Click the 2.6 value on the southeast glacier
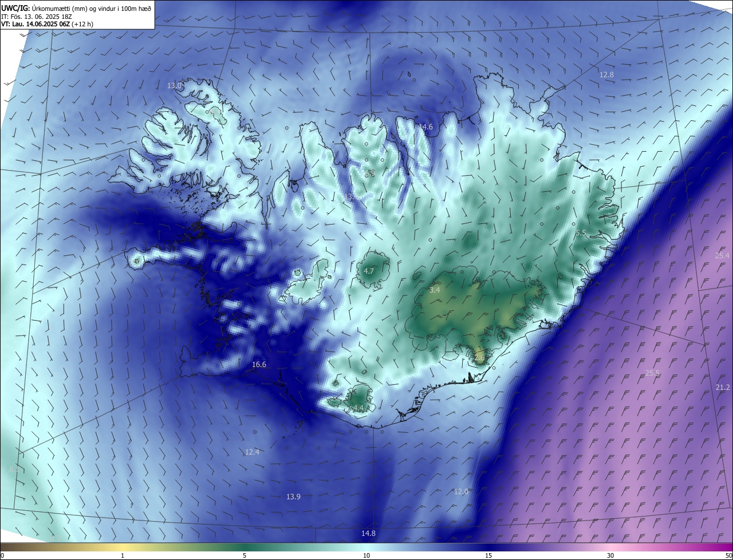The width and height of the screenshot is (733, 560). [479, 357]
